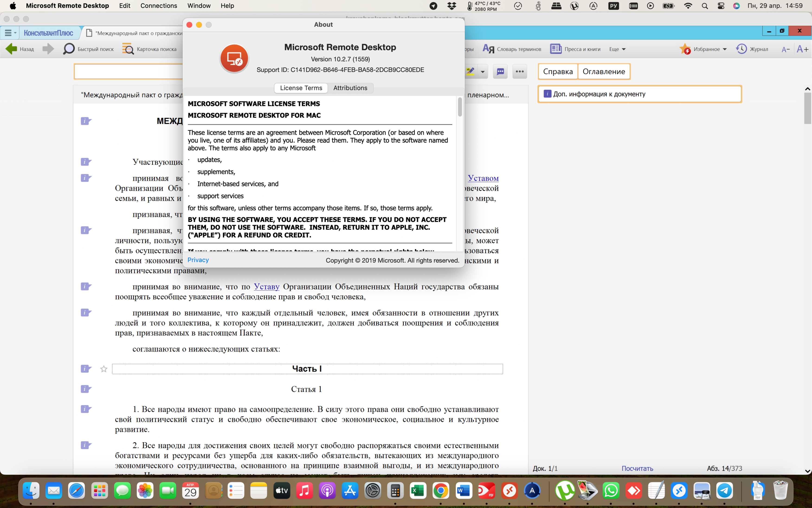
Task: Click the Посчитать link
Action: click(x=637, y=468)
